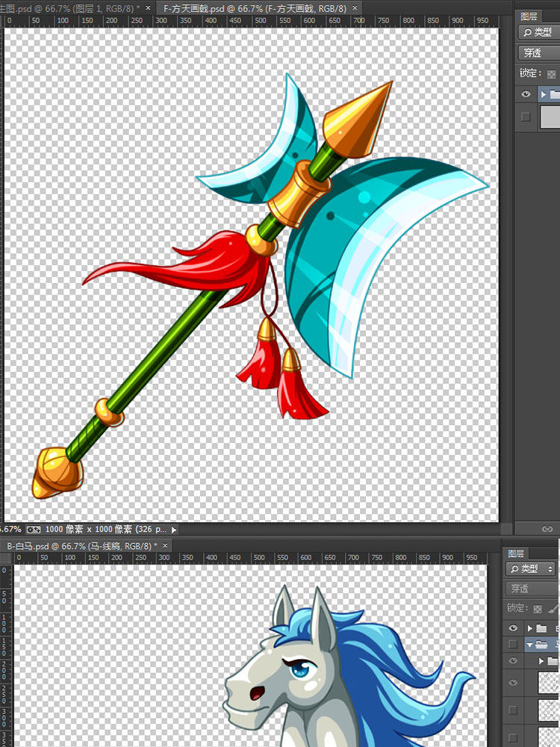The width and height of the screenshot is (560, 747).
Task: Lock transparent pixels in the upper layers panel
Action: click(x=551, y=74)
